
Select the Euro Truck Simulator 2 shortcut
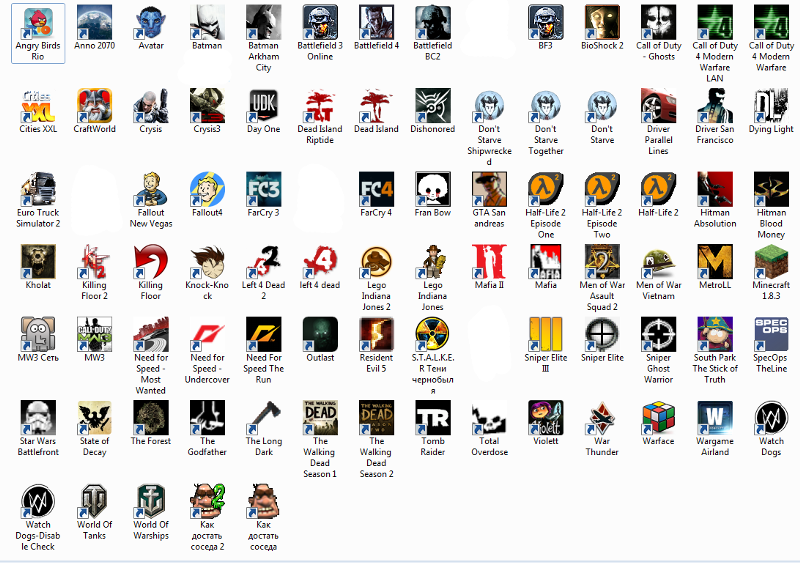coord(39,188)
